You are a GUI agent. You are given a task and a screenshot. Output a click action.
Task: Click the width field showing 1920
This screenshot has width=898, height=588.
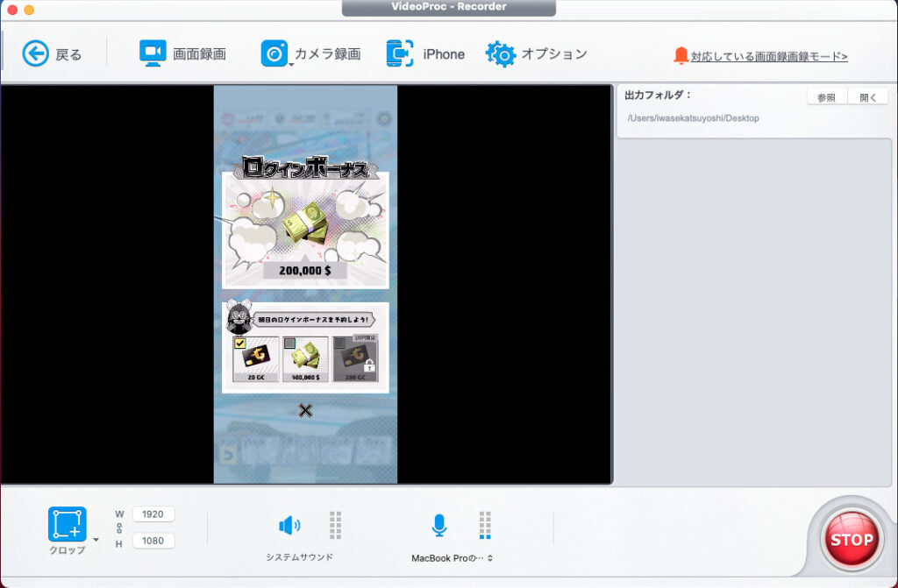[153, 514]
